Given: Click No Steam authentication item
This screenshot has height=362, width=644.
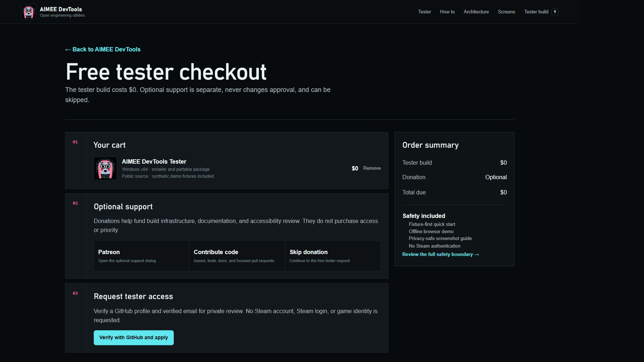Looking at the screenshot, I should click(434, 246).
